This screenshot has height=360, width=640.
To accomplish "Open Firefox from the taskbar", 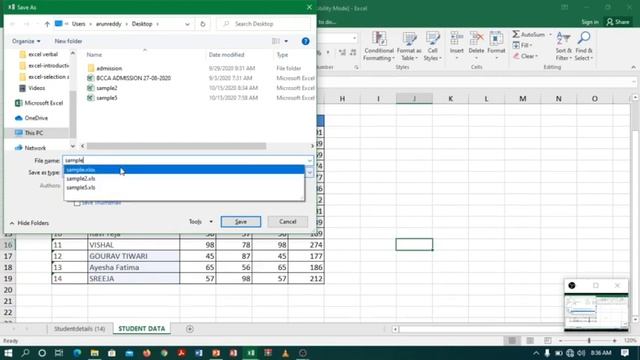I will (147, 353).
